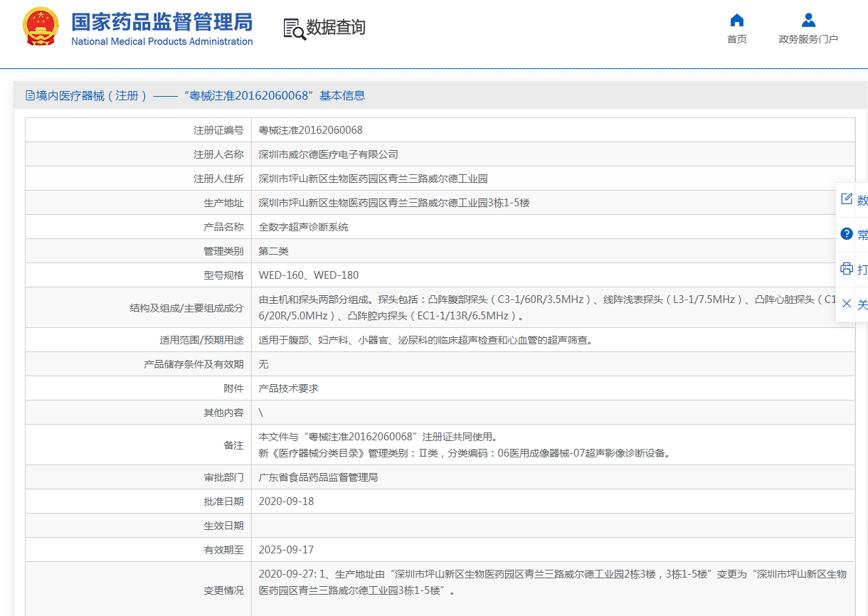Click the 注册人名称 row label

[x=218, y=154]
